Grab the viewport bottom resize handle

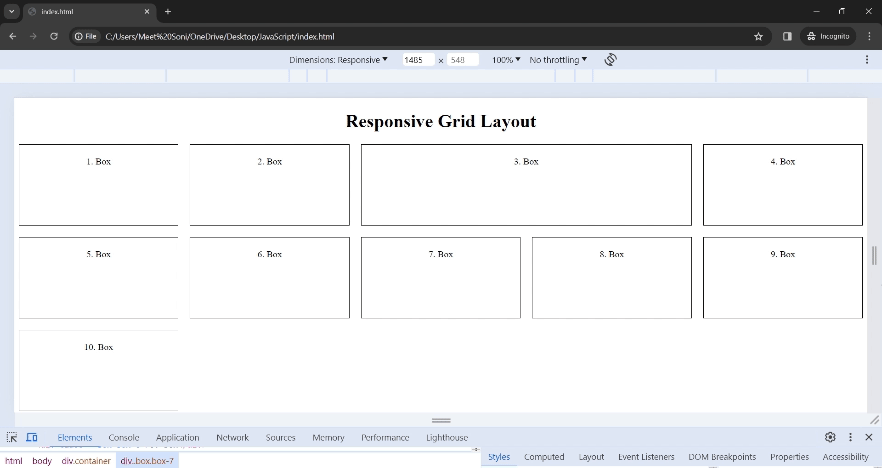point(441,420)
